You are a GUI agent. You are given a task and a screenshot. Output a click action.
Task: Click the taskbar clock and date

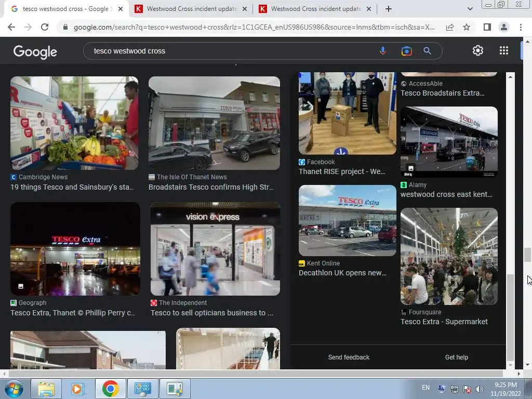coord(506,389)
